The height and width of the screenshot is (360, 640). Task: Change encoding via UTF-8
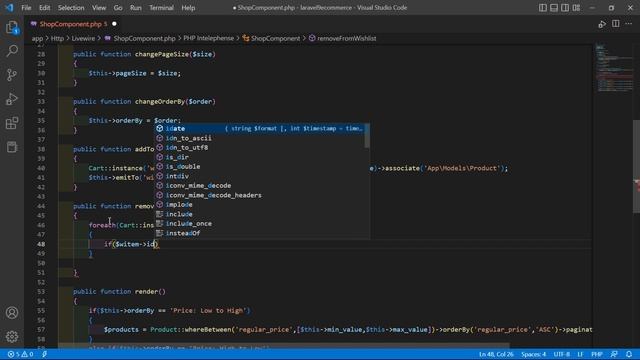(x=562, y=354)
